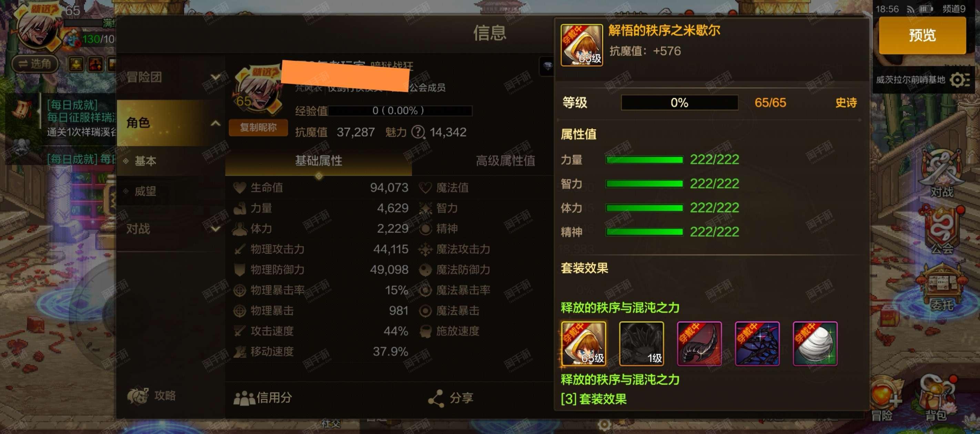This screenshot has width=980, height=434.
Task: Click the 攻略 guide icon
Action: click(151, 395)
